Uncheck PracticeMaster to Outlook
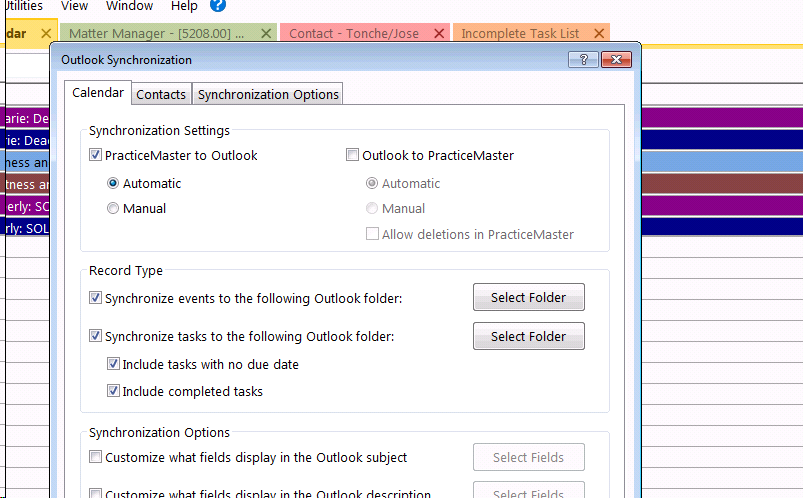Image resolution: width=803 pixels, height=498 pixels. [96, 155]
